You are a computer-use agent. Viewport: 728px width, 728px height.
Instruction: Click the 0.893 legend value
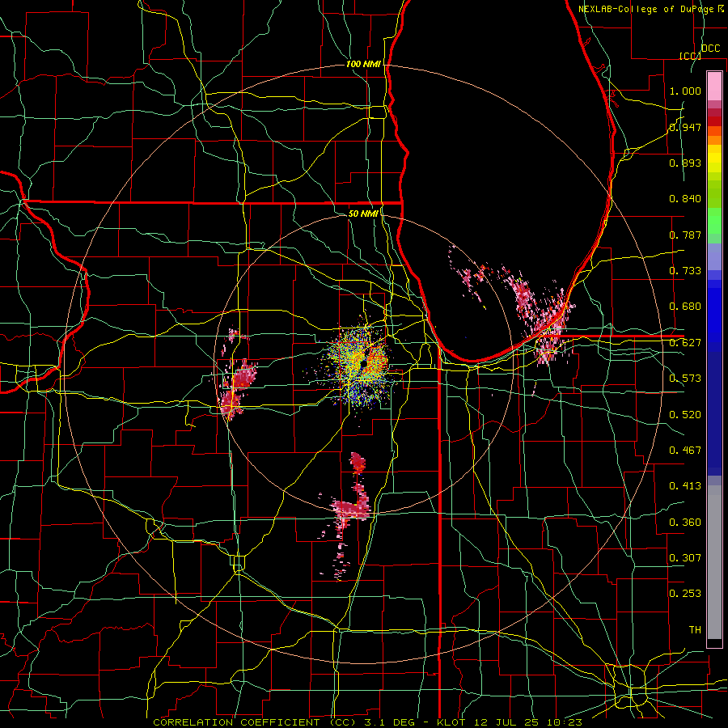[685, 163]
